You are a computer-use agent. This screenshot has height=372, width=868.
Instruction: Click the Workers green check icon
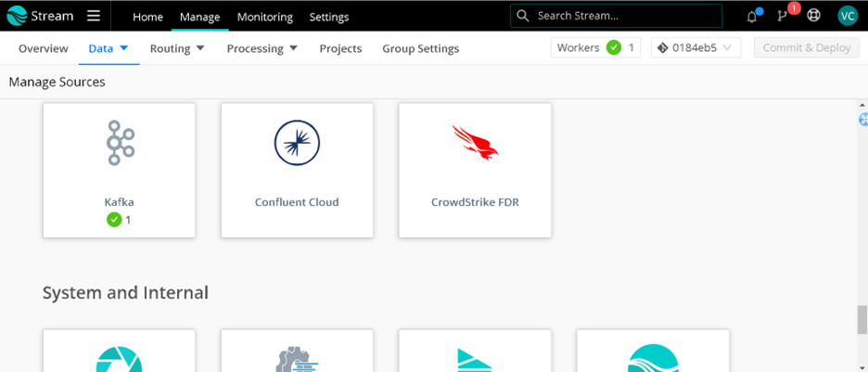pyautogui.click(x=613, y=47)
